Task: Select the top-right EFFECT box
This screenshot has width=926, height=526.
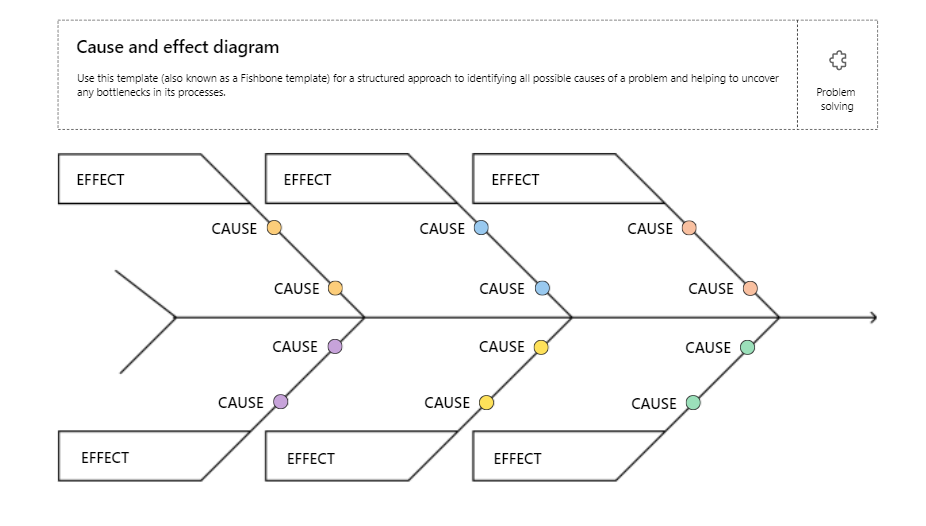Action: pyautogui.click(x=545, y=179)
